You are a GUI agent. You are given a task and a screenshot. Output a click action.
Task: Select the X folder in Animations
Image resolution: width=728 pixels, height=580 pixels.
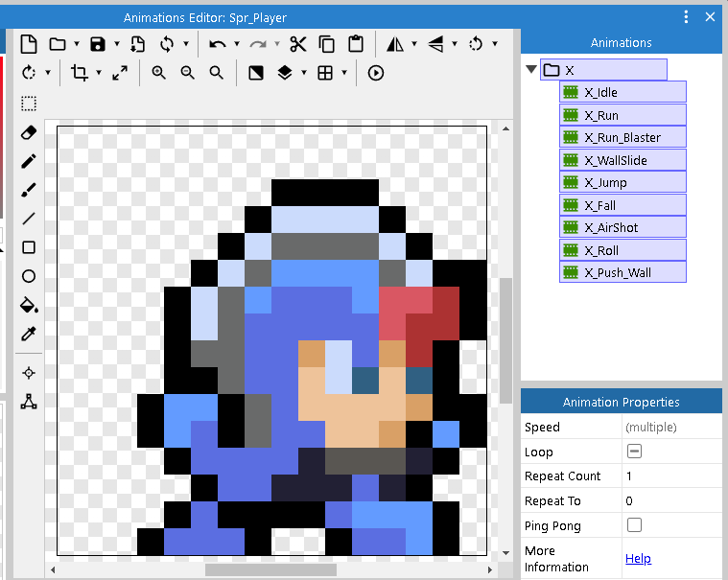click(603, 70)
